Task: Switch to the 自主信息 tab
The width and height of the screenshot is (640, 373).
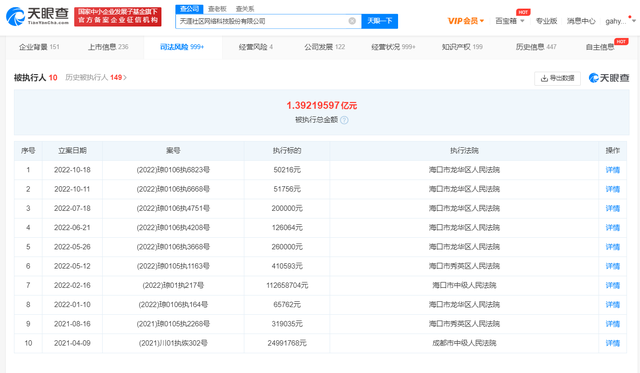Action: click(600, 47)
